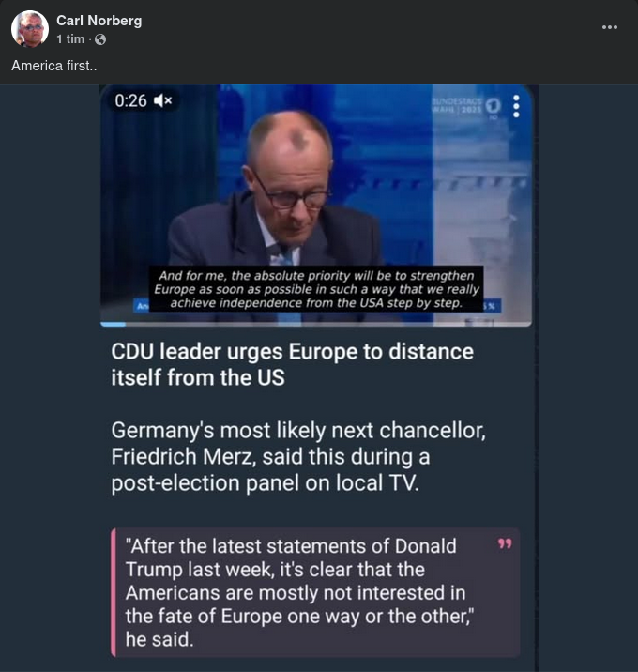Click the English subtitle overlay on the video
Viewport: 638px width, 672px height.
coord(317,289)
